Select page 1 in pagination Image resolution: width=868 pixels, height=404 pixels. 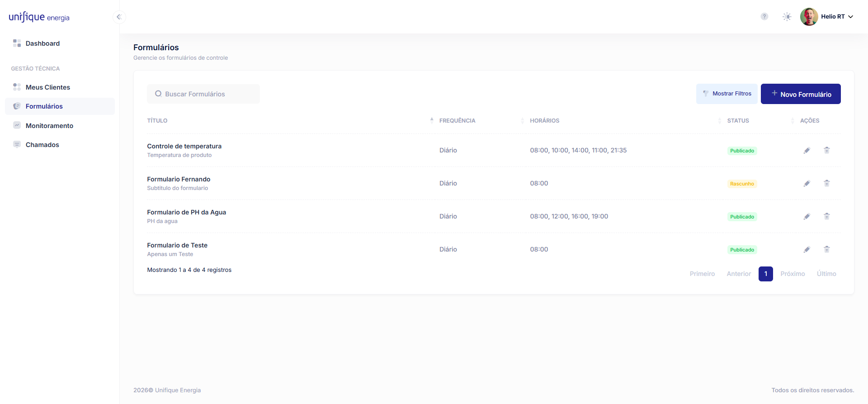tap(765, 274)
